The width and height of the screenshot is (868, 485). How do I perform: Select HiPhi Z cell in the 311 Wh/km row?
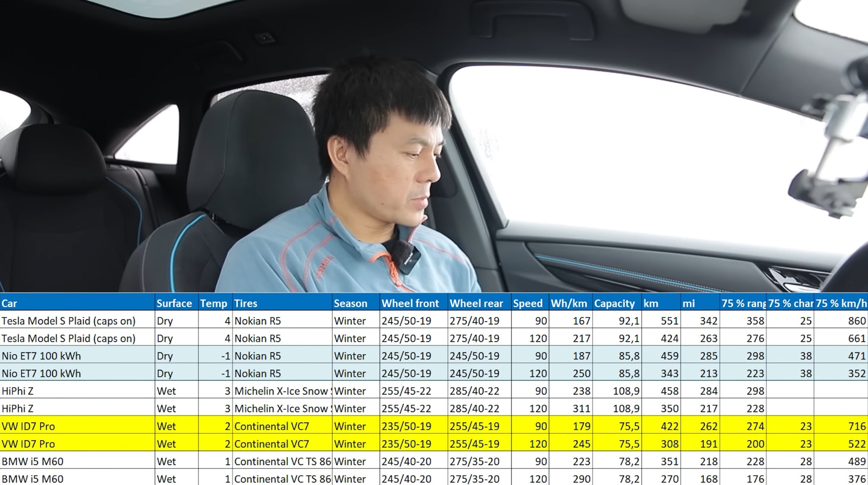(77, 409)
